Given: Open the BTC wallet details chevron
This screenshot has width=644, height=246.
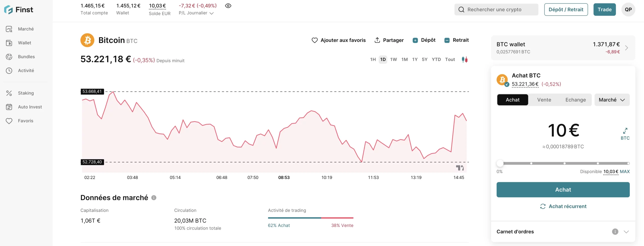Looking at the screenshot, I should [627, 48].
